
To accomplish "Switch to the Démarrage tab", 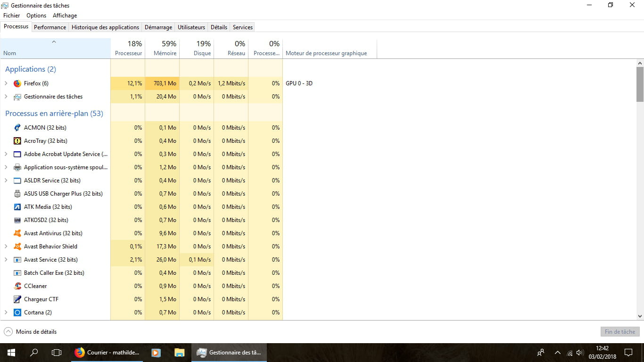I will (x=158, y=27).
